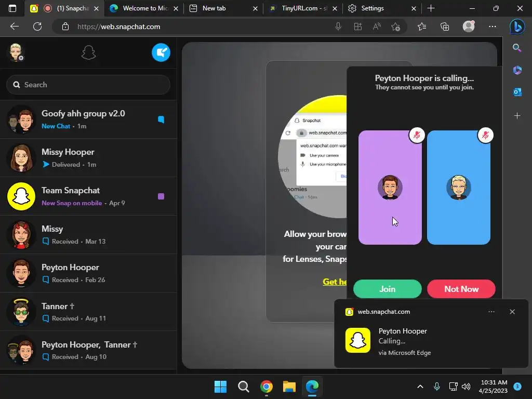Click the address bar URL

click(119, 27)
